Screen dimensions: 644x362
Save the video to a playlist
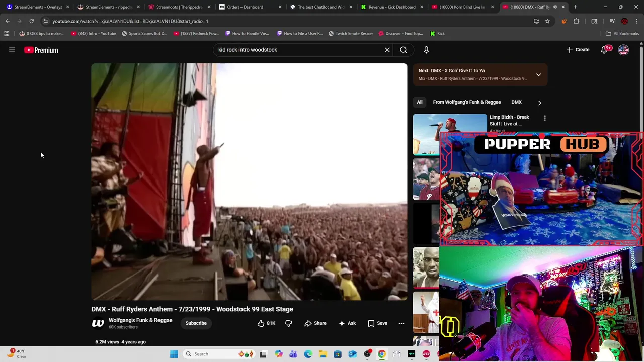(377, 323)
